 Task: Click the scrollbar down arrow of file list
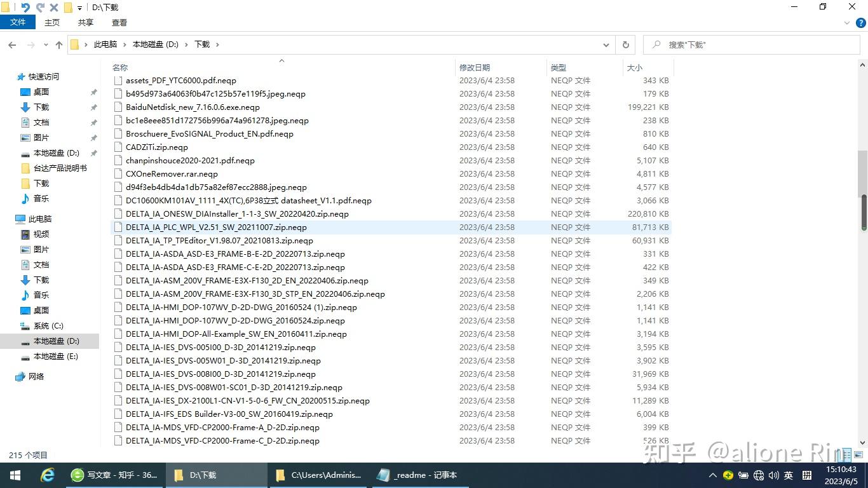tap(864, 442)
